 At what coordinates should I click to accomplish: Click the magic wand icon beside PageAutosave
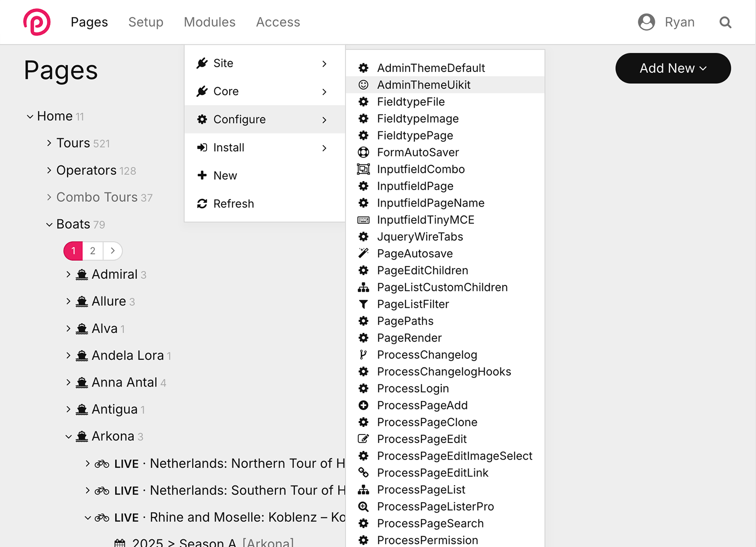pyautogui.click(x=363, y=253)
